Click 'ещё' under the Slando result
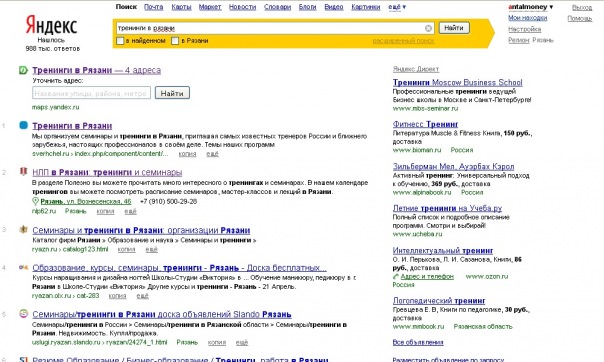This screenshot has height=362, width=604. (x=242, y=342)
